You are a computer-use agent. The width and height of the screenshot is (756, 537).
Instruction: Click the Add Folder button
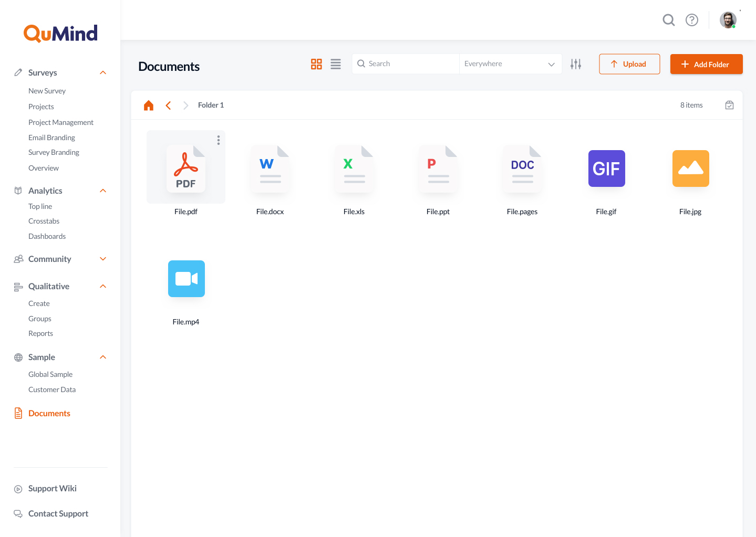(706, 64)
